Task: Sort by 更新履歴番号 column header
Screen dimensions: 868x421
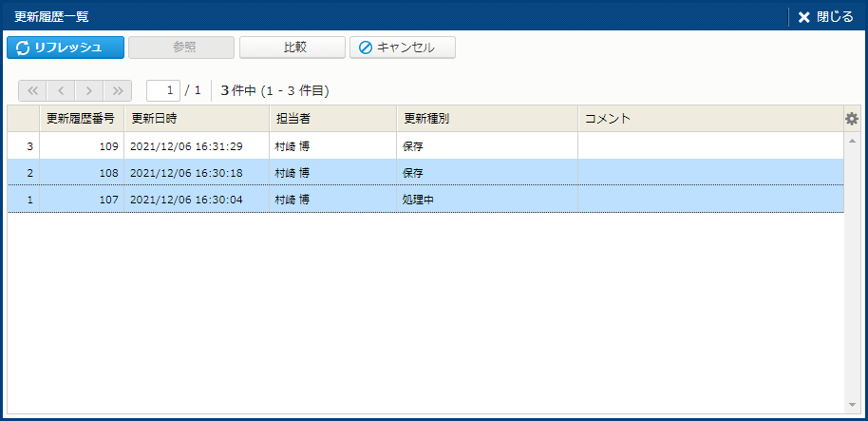Action: click(81, 119)
